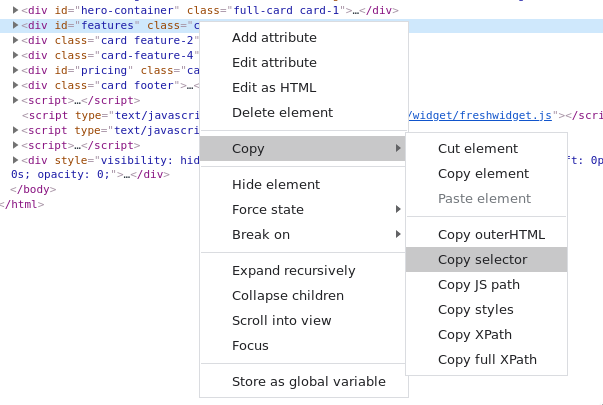Image resolution: width=603 pixels, height=405 pixels.
Task: Select Collapse children menu entry
Action: (288, 295)
